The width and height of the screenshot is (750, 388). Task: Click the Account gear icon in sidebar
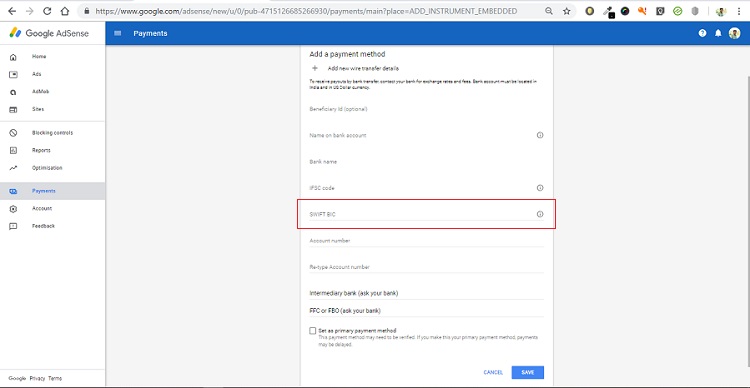[13, 209]
